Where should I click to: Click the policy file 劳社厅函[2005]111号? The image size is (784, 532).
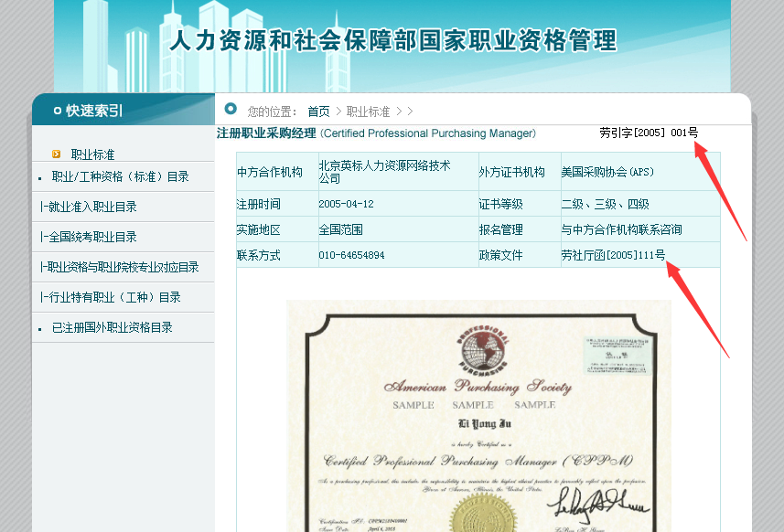[613, 255]
